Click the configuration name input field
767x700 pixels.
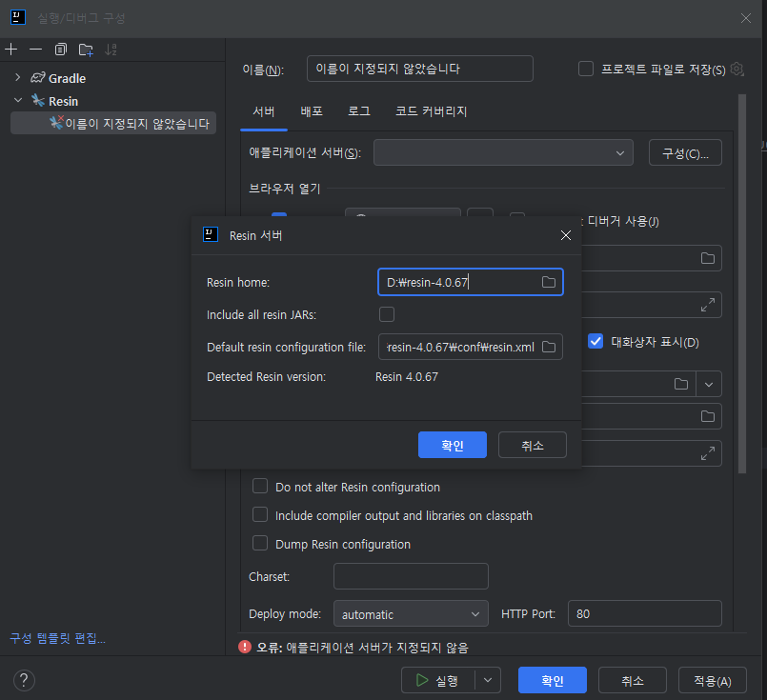(x=419, y=69)
